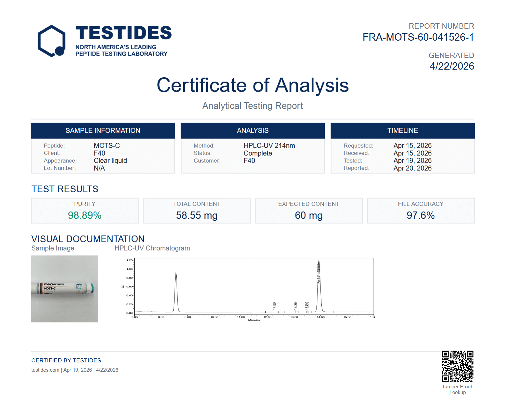Viewport: 506px width, 420px height.
Task: Click the Testides hexagon logo icon
Action: pos(51,41)
